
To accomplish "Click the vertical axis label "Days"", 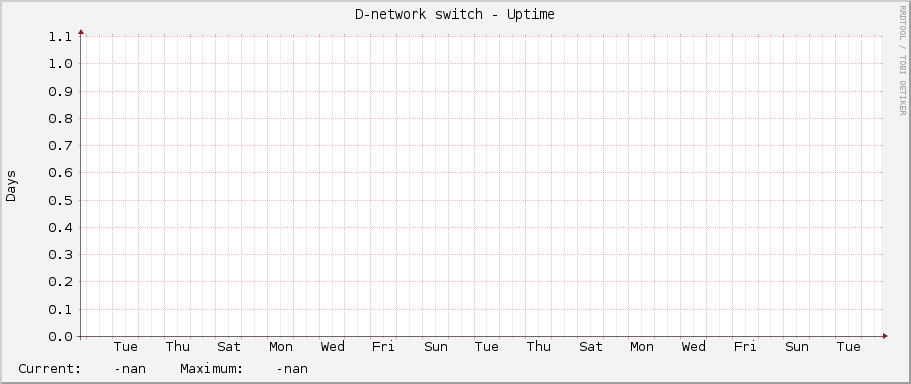I will [x=11, y=186].
